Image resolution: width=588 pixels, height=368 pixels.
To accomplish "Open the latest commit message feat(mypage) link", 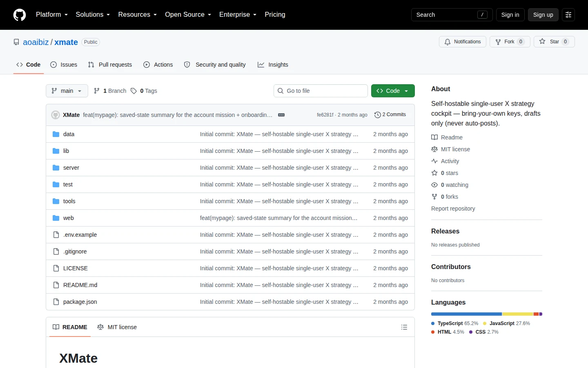I will click(x=178, y=115).
